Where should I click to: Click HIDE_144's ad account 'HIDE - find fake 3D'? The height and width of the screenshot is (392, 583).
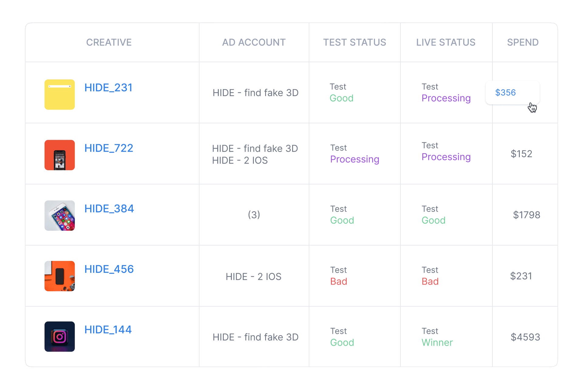coord(256,337)
